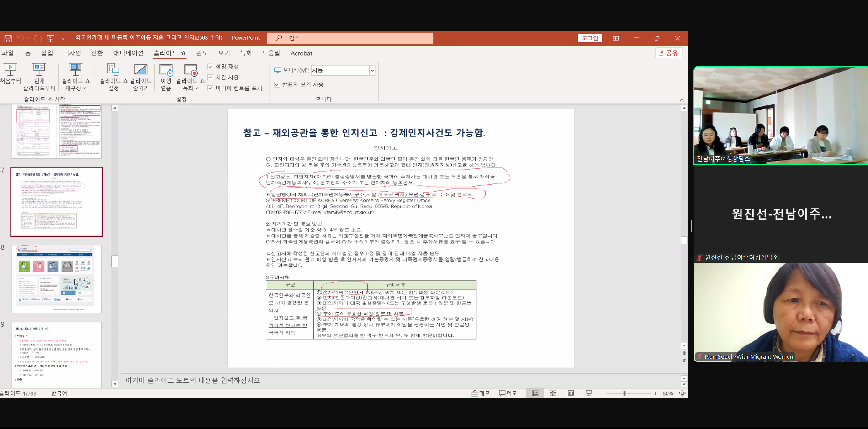
Task: Click the 공유 share button
Action: [668, 53]
